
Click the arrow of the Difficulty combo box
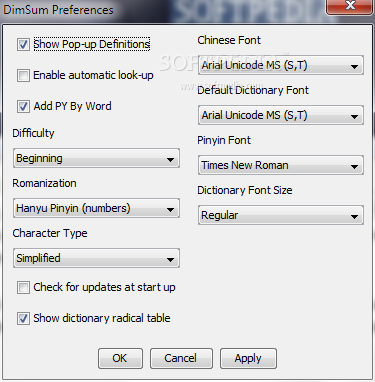(x=170, y=160)
